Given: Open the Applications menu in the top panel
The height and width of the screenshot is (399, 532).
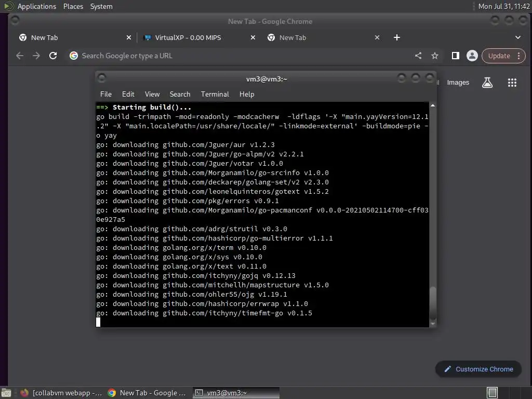Looking at the screenshot, I should click(37, 6).
